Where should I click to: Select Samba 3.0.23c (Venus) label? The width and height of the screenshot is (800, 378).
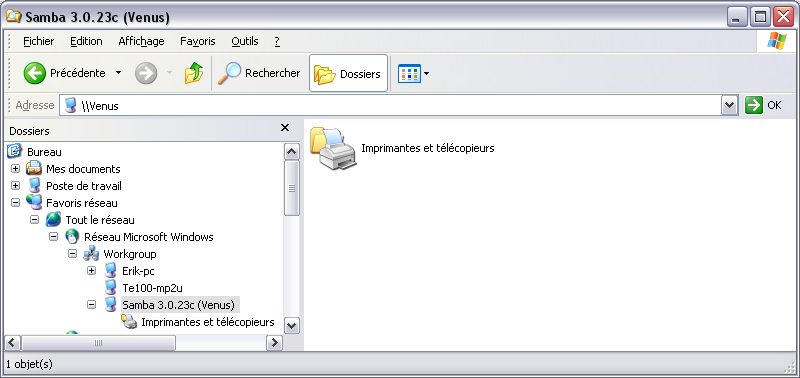pos(179,305)
